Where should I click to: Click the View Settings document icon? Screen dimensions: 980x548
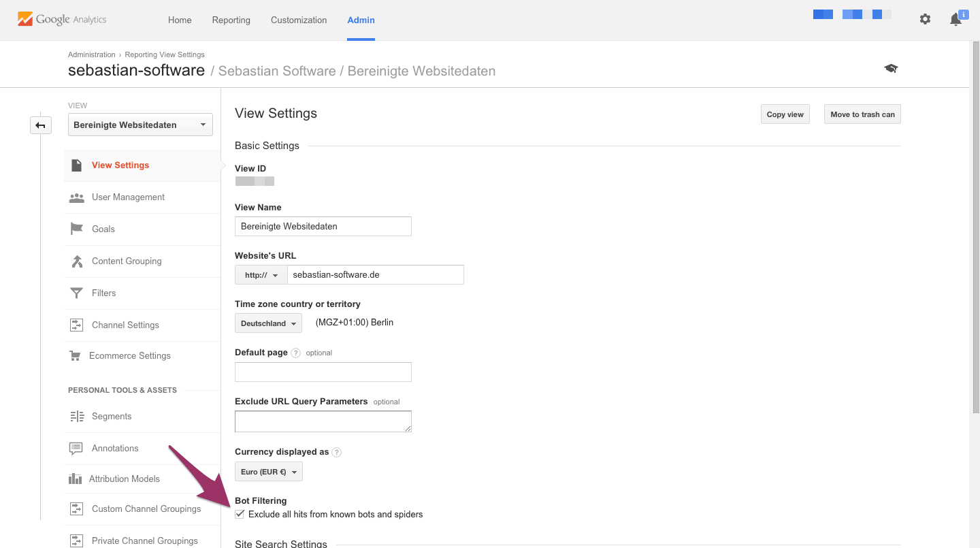pyautogui.click(x=76, y=165)
